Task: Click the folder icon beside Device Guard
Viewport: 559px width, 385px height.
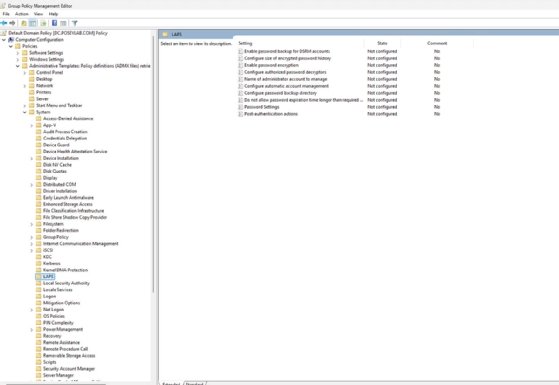Action: [39, 145]
